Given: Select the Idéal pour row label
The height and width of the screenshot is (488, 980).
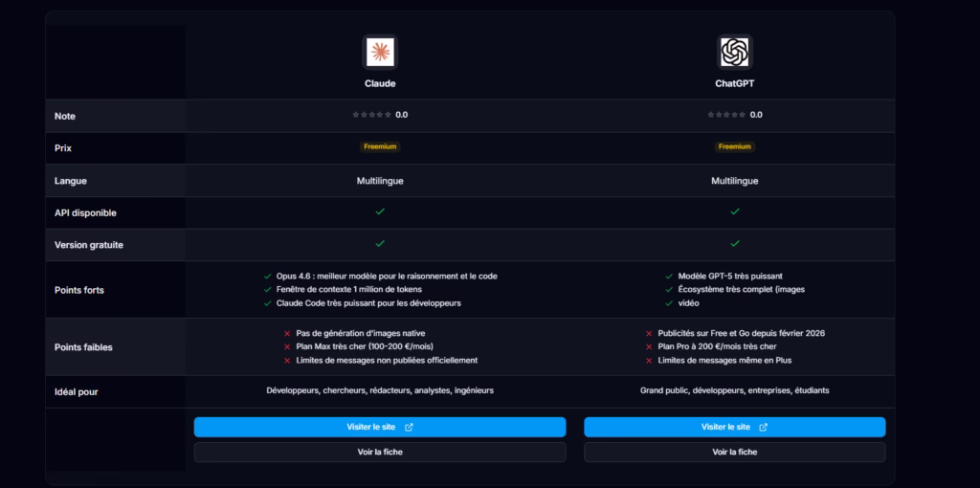Looking at the screenshot, I should pos(77,392).
